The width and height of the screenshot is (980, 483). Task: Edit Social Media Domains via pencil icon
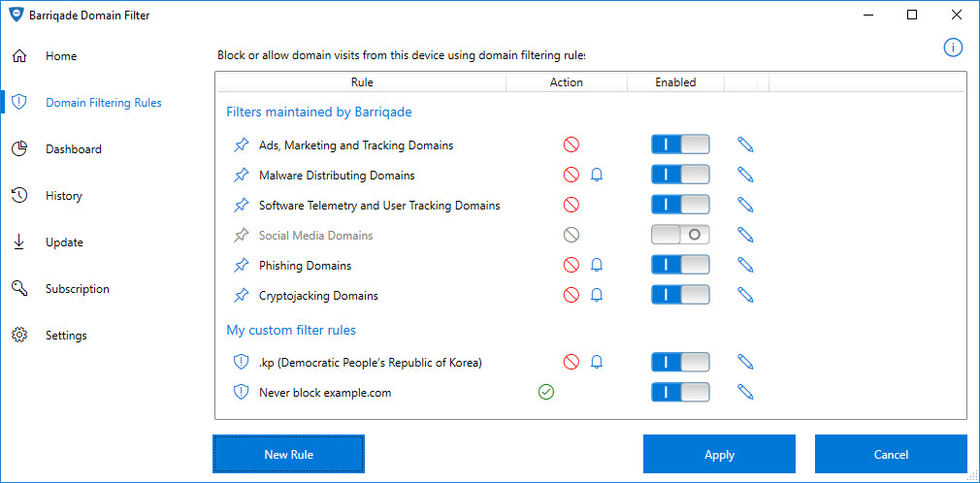pos(745,235)
